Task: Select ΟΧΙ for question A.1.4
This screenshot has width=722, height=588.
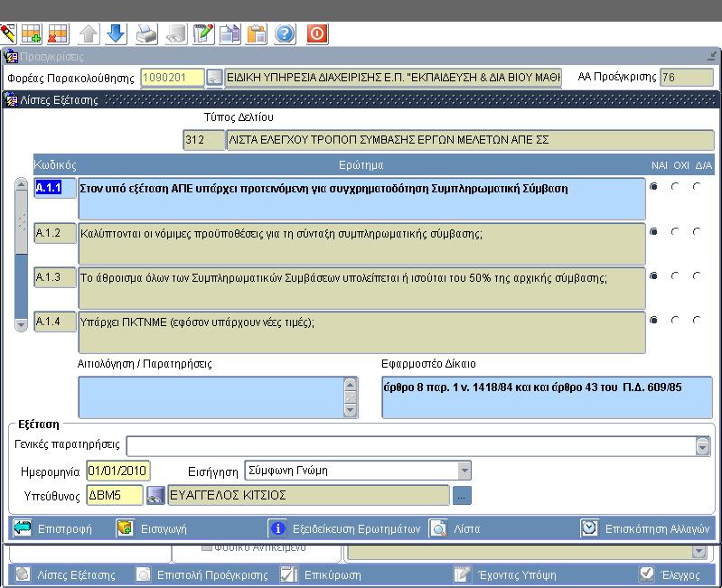Action: (x=675, y=321)
